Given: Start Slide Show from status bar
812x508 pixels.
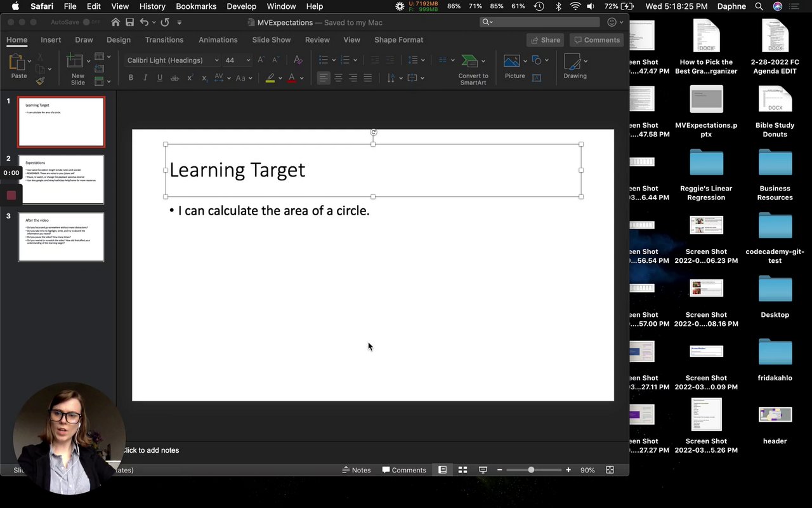Looking at the screenshot, I should click(483, 470).
